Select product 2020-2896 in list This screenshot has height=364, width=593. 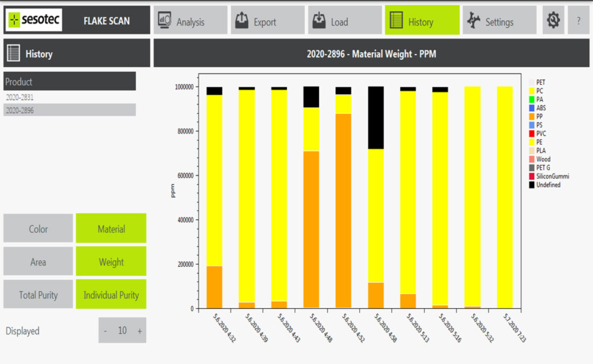click(20, 110)
